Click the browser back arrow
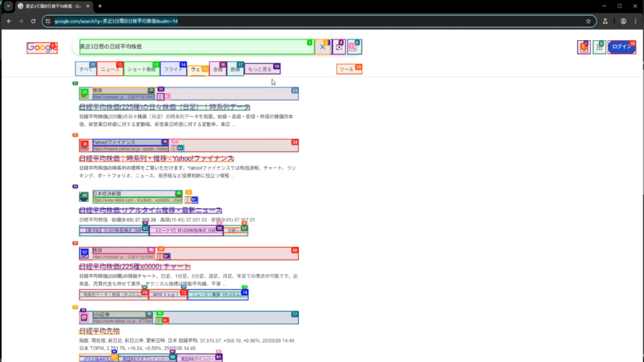644x362 pixels. coord(9,21)
